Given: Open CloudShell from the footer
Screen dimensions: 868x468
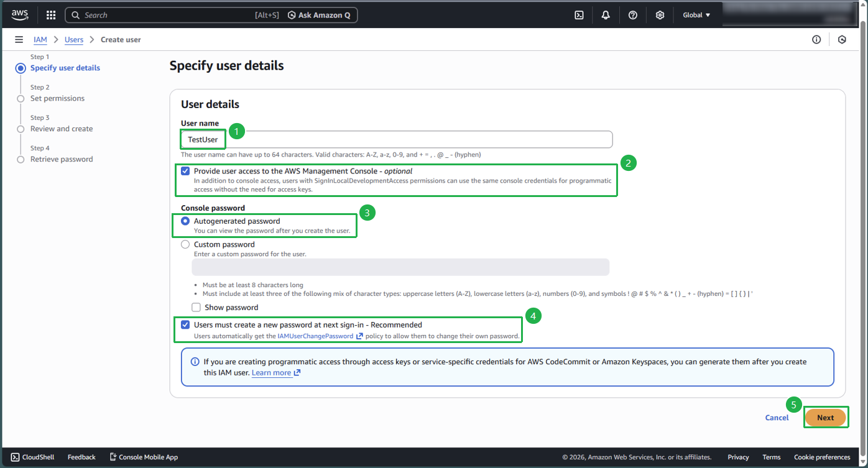Looking at the screenshot, I should pos(32,457).
